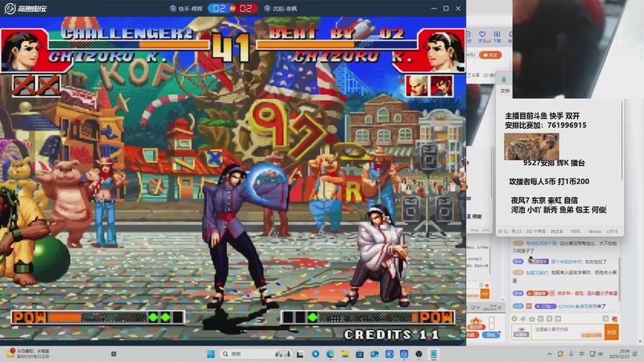Screen dimensions: 644x362
Task: Click the Notepad icon on the taskbar
Action: point(434,354)
